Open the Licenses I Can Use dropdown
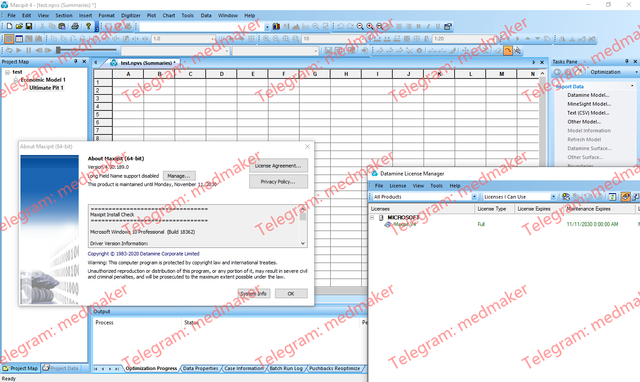 [x=553, y=197]
